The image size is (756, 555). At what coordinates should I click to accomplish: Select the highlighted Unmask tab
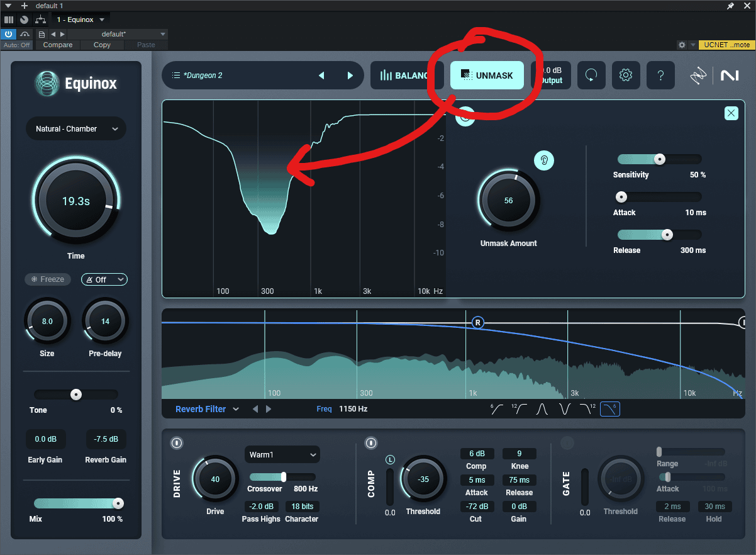click(487, 76)
